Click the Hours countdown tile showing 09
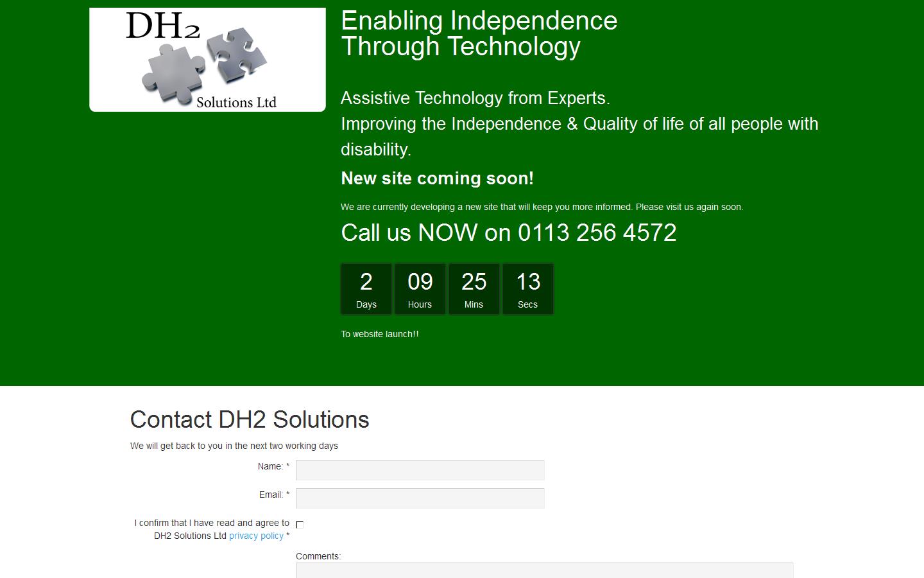Screen dimensions: 924x578 [x=420, y=288]
